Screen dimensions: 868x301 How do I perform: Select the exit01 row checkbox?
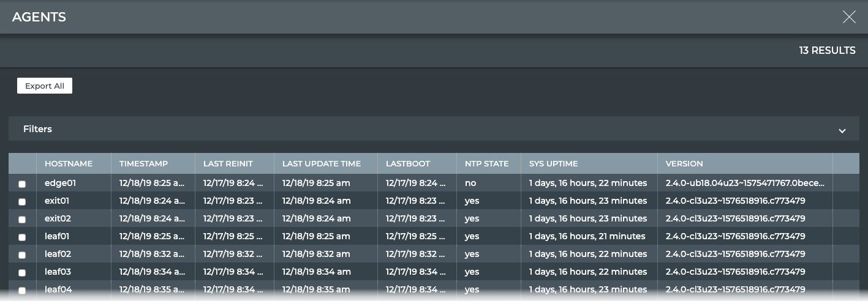(23, 201)
